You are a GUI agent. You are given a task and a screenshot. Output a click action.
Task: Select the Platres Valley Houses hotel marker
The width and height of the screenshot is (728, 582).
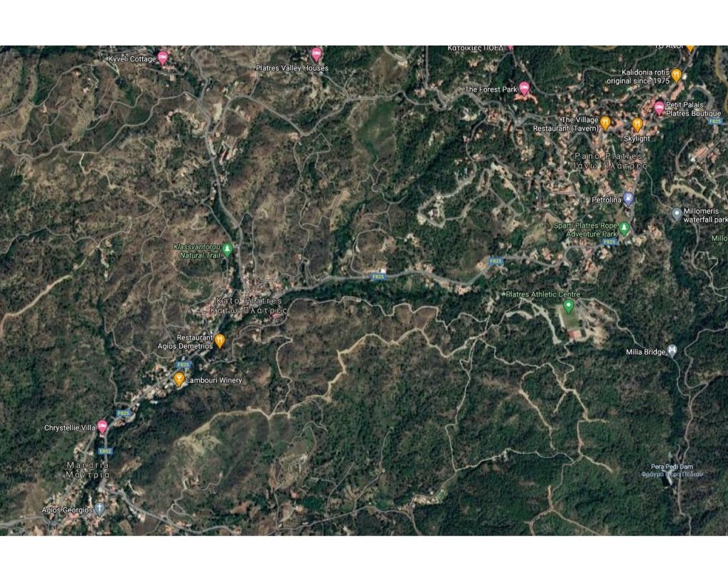pos(316,54)
